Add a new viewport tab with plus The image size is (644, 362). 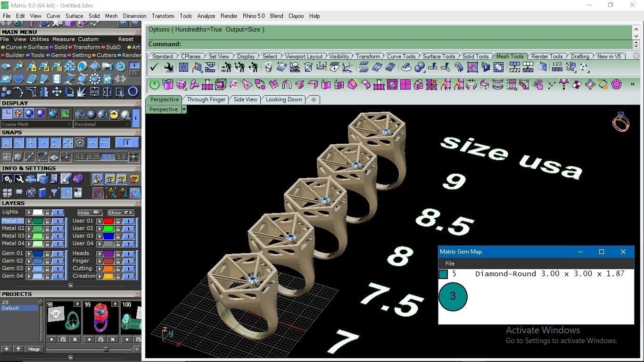pos(314,99)
